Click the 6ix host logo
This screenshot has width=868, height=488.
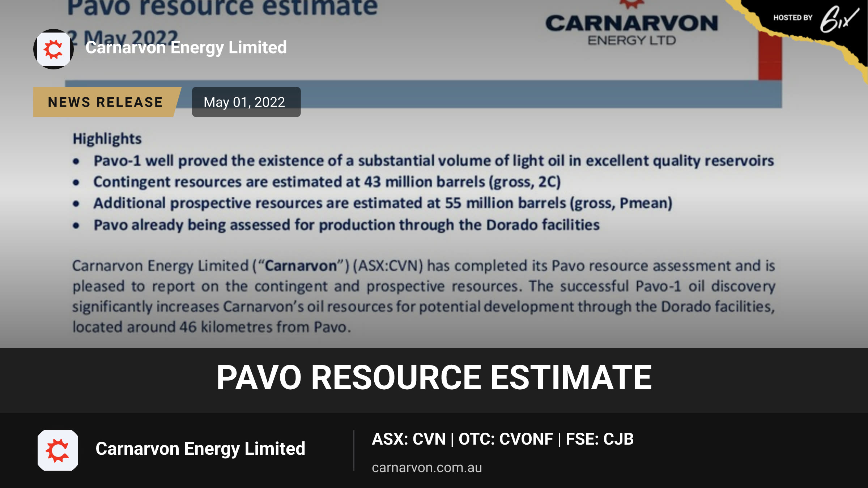839,20
